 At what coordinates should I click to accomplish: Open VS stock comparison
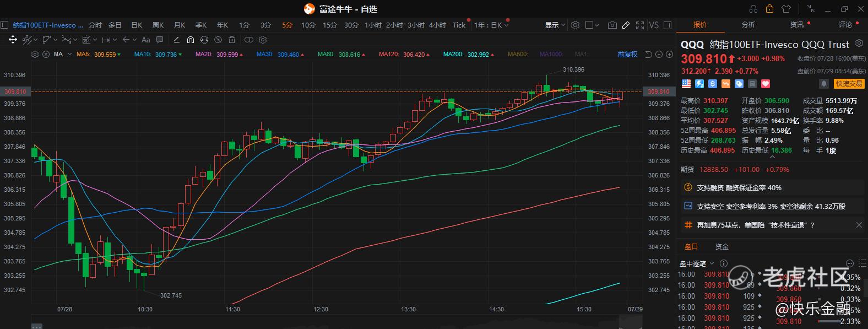click(x=654, y=25)
